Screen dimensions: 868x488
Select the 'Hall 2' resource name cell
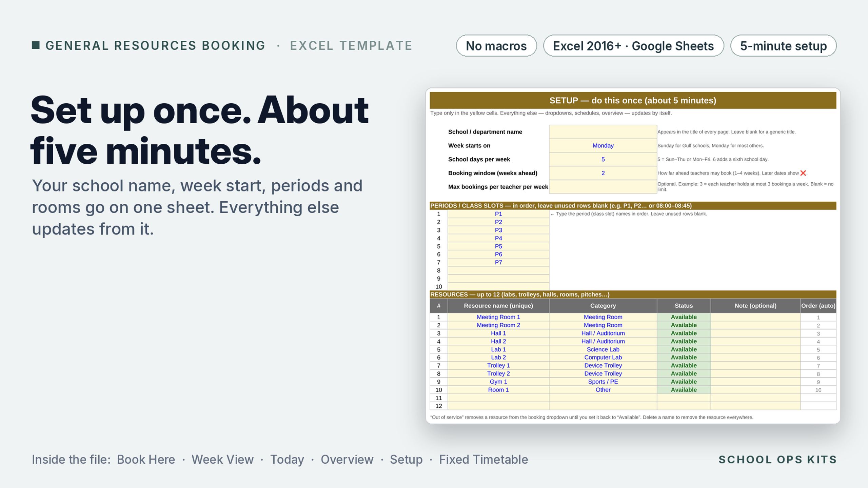point(498,341)
